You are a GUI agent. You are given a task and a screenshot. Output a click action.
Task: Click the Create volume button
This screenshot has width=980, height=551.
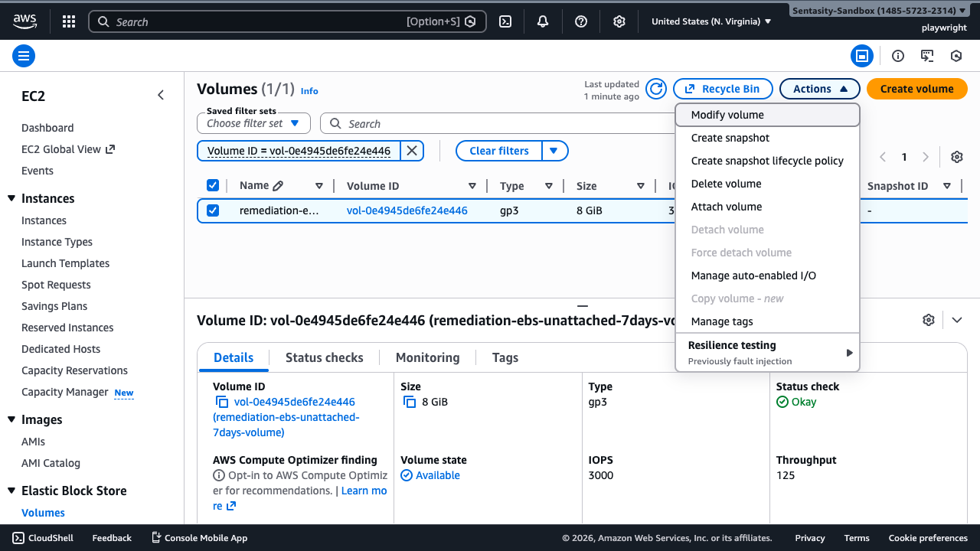(x=916, y=89)
